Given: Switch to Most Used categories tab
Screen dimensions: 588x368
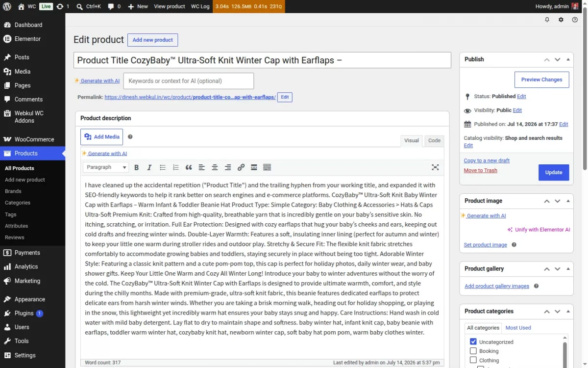Looking at the screenshot, I should point(518,328).
